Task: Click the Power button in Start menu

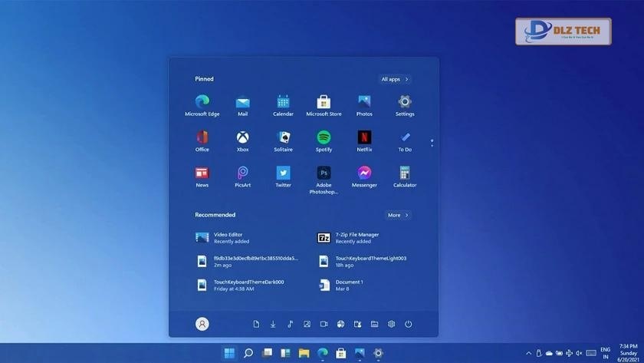Action: (x=408, y=324)
